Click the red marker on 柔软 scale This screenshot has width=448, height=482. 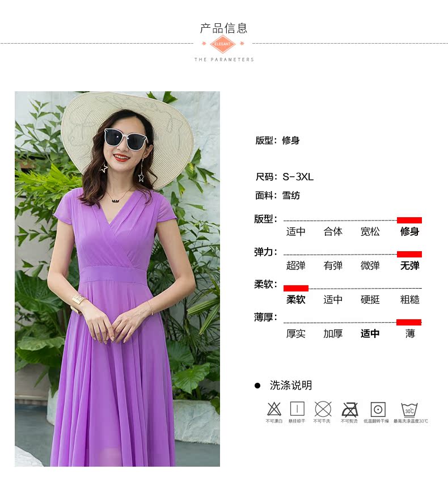[296, 288]
